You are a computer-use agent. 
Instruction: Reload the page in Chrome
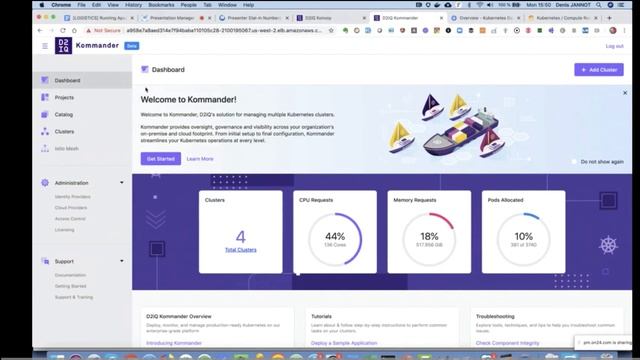62,31
